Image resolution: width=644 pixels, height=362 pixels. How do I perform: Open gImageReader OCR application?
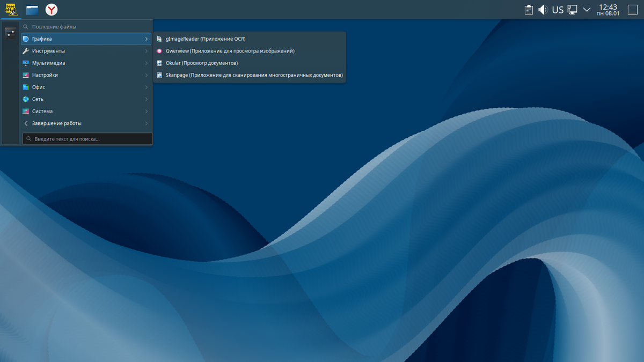coord(204,39)
